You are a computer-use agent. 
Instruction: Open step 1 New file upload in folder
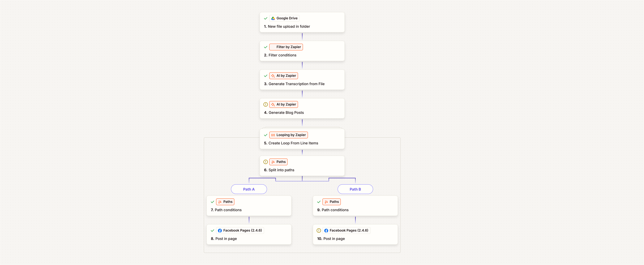[x=302, y=22]
